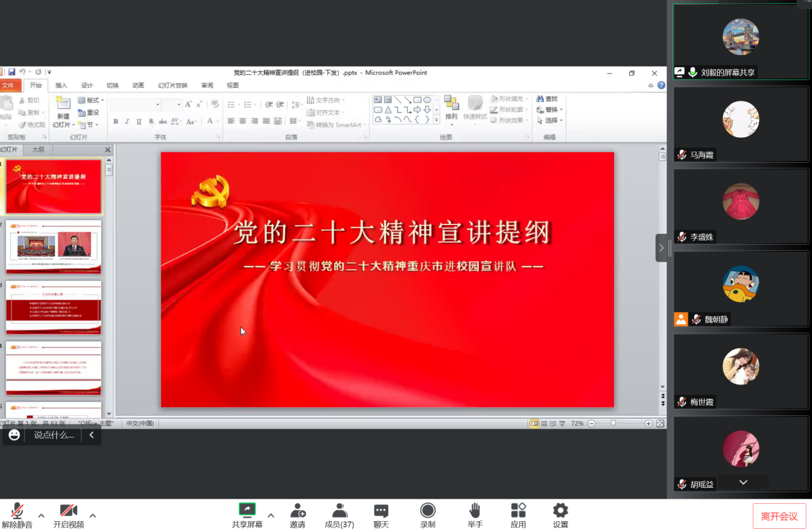
Task: Switch to the 动画 animations tab
Action: [138, 85]
